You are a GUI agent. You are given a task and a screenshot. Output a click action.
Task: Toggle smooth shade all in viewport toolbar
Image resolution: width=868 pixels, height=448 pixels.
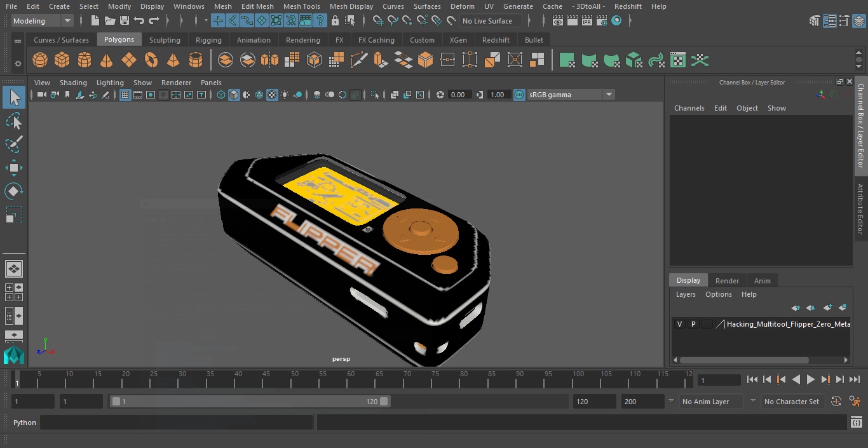point(234,95)
